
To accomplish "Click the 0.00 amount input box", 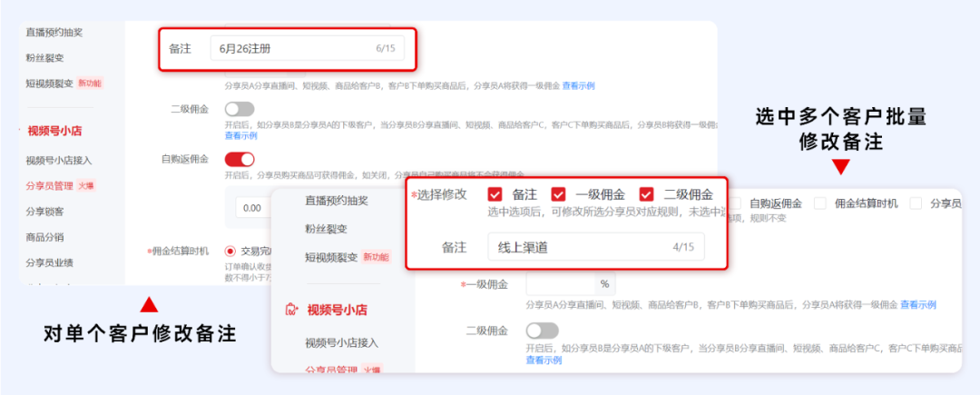I will click(249, 208).
